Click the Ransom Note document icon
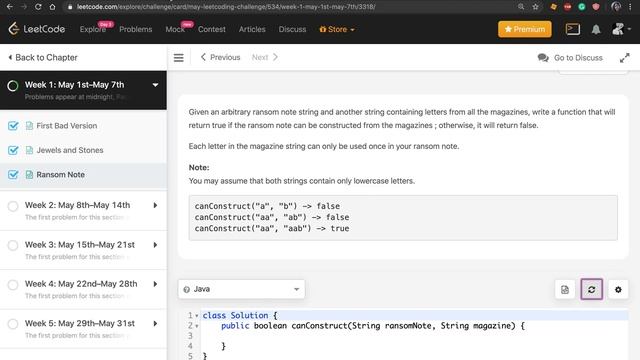640x360 pixels. click(x=29, y=175)
